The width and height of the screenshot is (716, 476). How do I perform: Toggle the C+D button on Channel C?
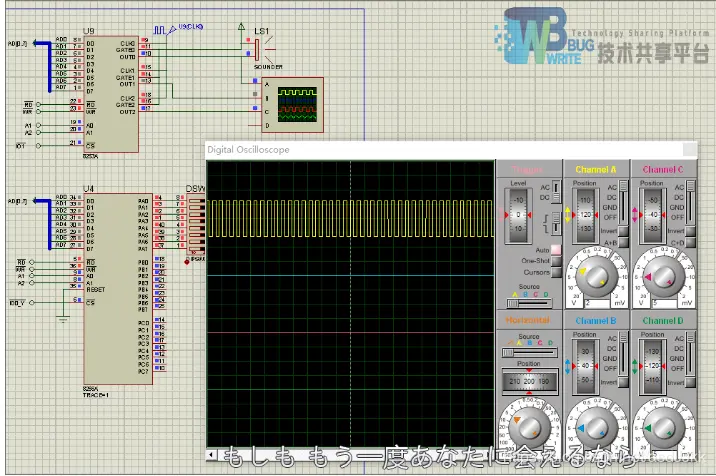(690, 243)
